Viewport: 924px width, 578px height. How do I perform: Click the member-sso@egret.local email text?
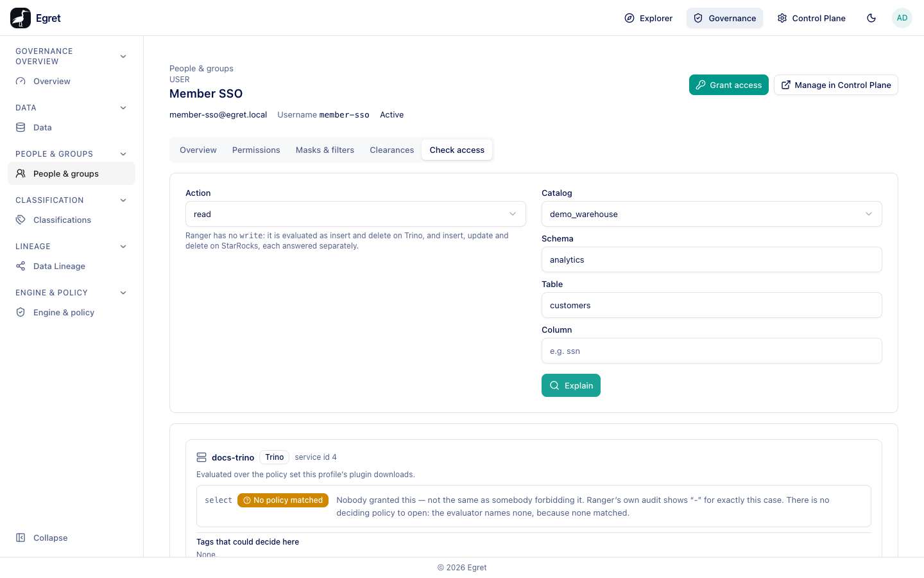(x=218, y=115)
